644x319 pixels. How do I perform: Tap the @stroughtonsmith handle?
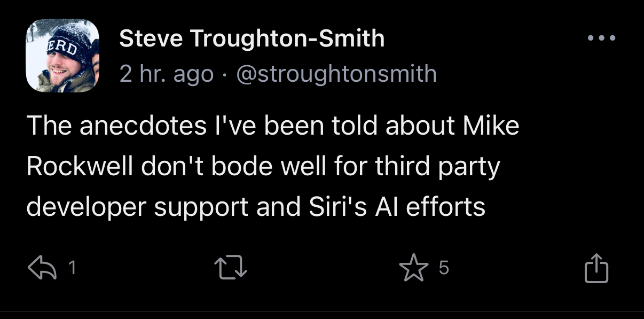coord(336,74)
